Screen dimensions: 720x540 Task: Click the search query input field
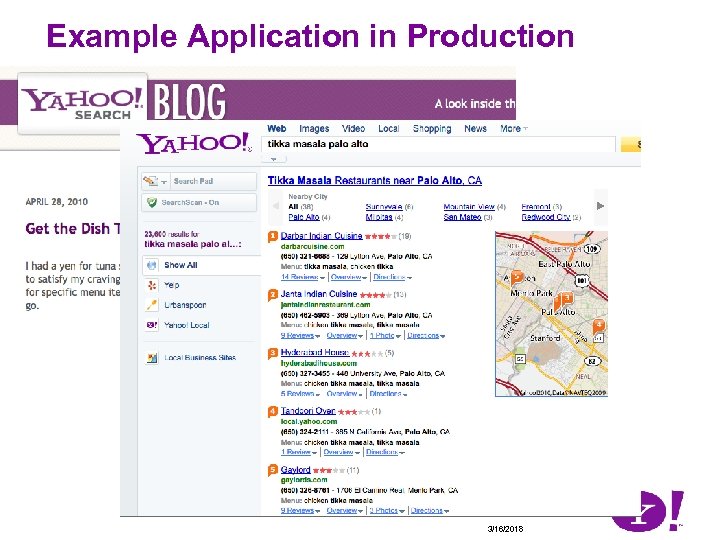(439, 144)
